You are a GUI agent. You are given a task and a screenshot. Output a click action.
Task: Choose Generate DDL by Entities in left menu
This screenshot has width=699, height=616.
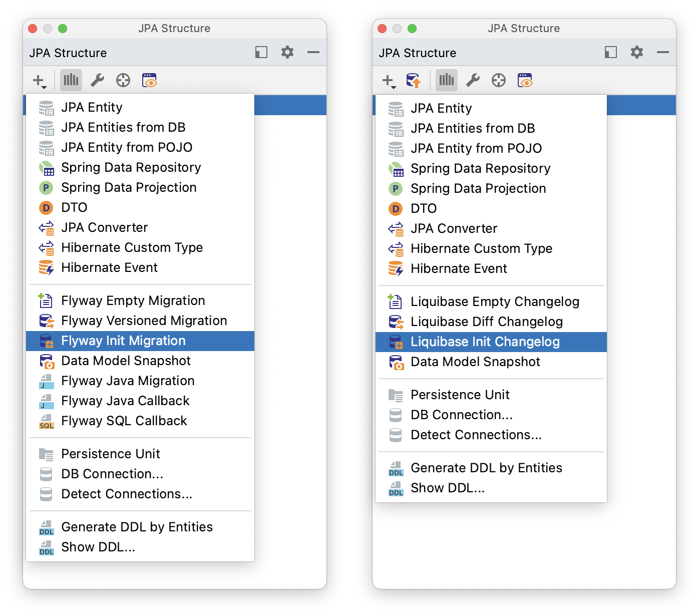pos(140,527)
